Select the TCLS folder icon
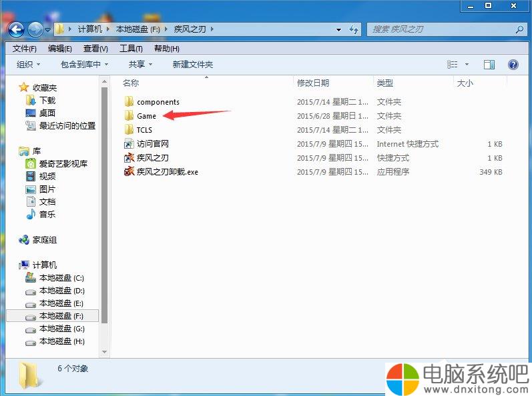Screen dimensions: 532x396 click(x=129, y=129)
